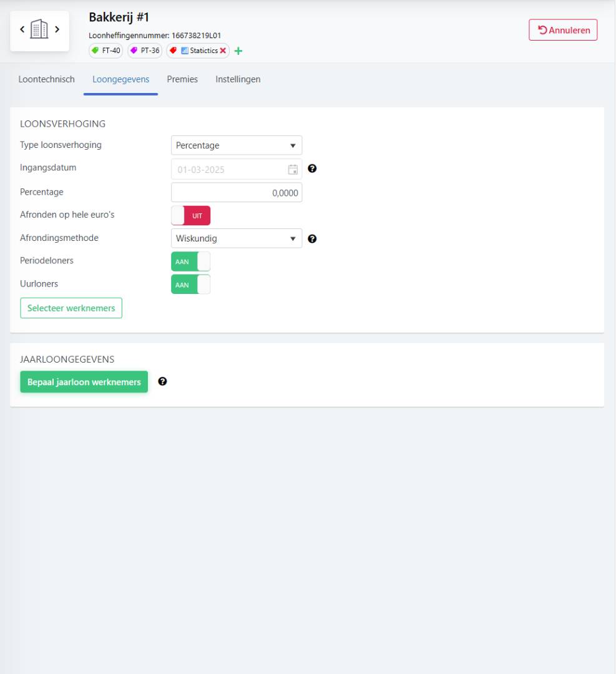Enable Afronden op hele euro's toggle
Image resolution: width=616 pixels, height=674 pixels.
point(191,215)
